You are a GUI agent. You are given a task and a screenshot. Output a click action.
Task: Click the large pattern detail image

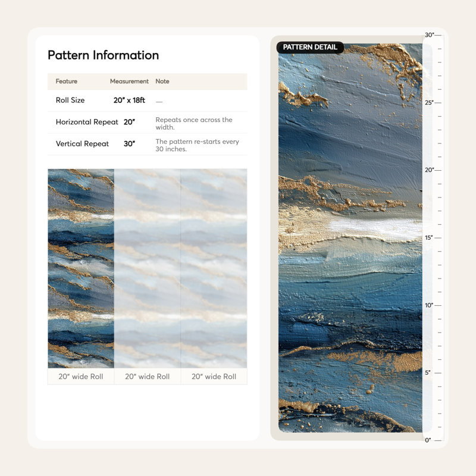350,237
